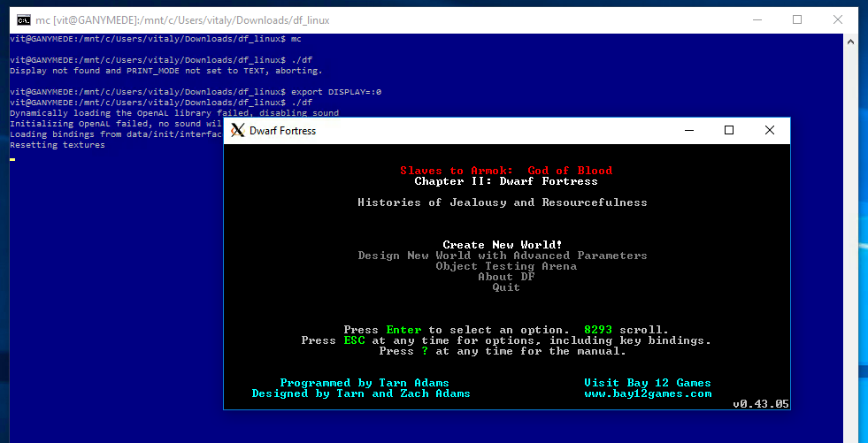Screen dimensions: 868x443
Task: Select Create New World! menu option
Action: [502, 244]
